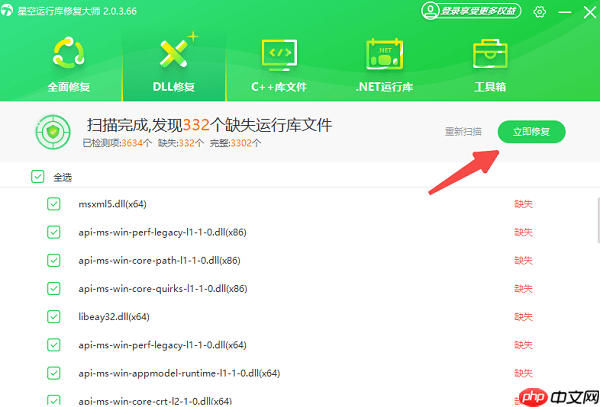Uncheck api-ms-win-perf-legacy-l1-1-0.dll(x86) checkbox
Viewport: 600px width, 407px height.
pos(54,232)
